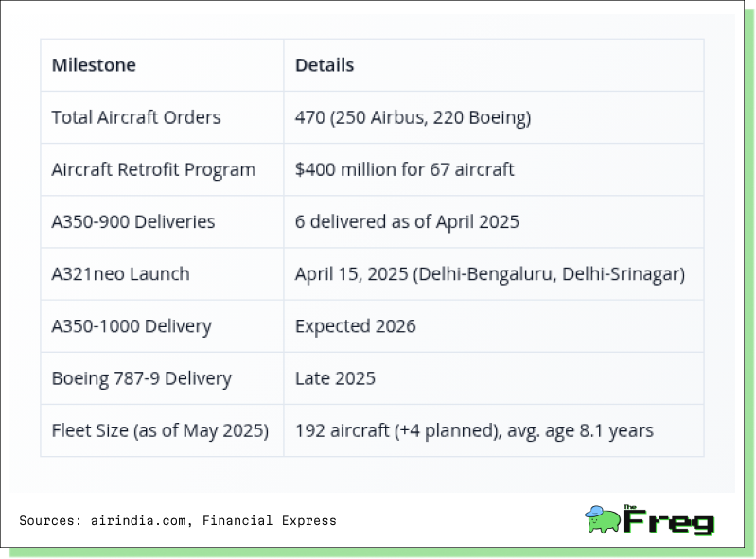The height and width of the screenshot is (559, 756).
Task: Select the Details column header
Action: point(325,65)
